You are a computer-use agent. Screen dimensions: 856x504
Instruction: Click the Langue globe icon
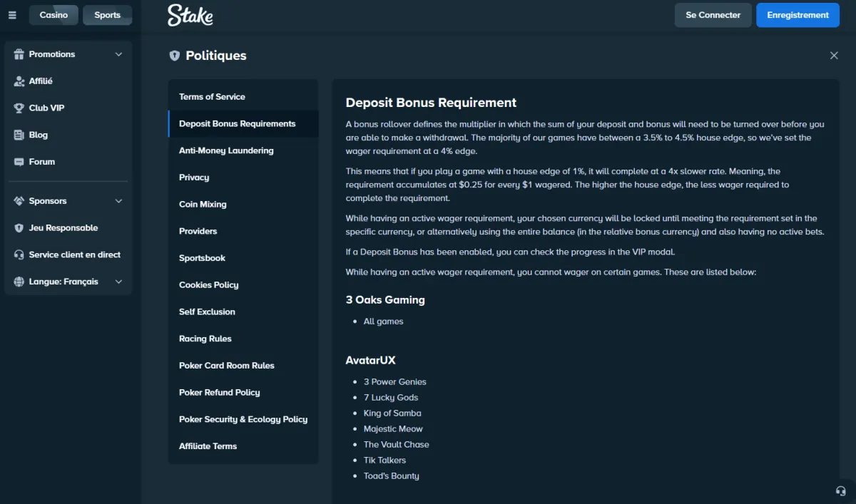point(19,282)
